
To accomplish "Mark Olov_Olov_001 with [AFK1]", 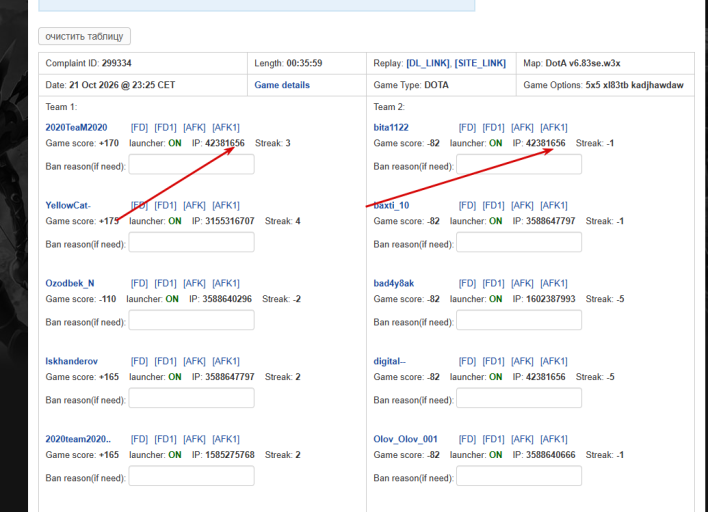I will [x=554, y=439].
